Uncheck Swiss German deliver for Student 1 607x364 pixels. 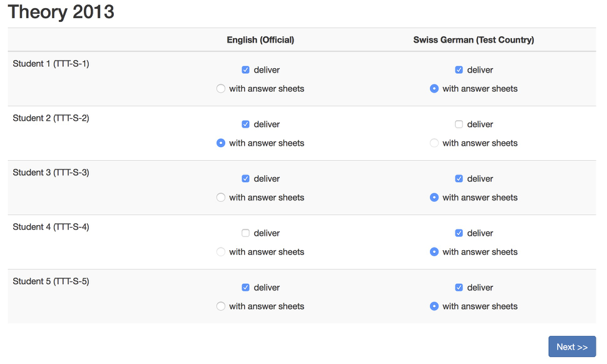coord(459,70)
